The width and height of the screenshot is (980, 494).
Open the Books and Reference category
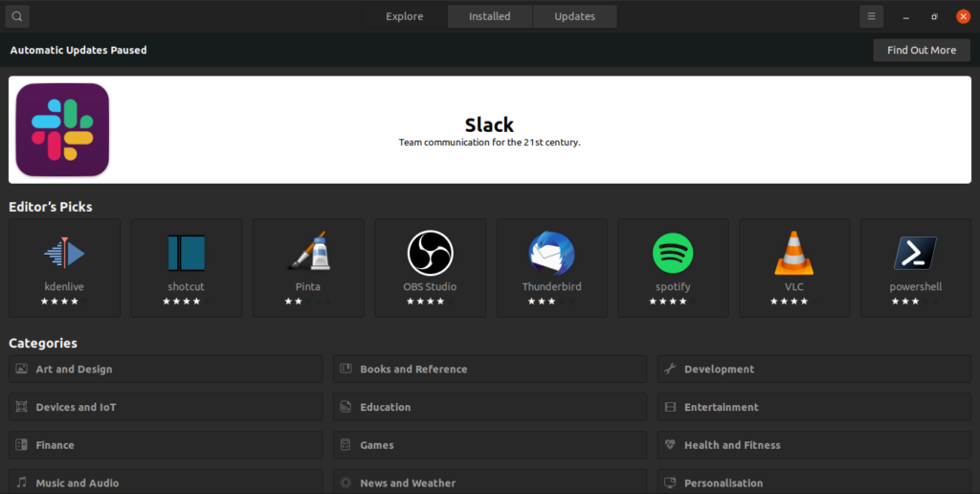pyautogui.click(x=490, y=369)
